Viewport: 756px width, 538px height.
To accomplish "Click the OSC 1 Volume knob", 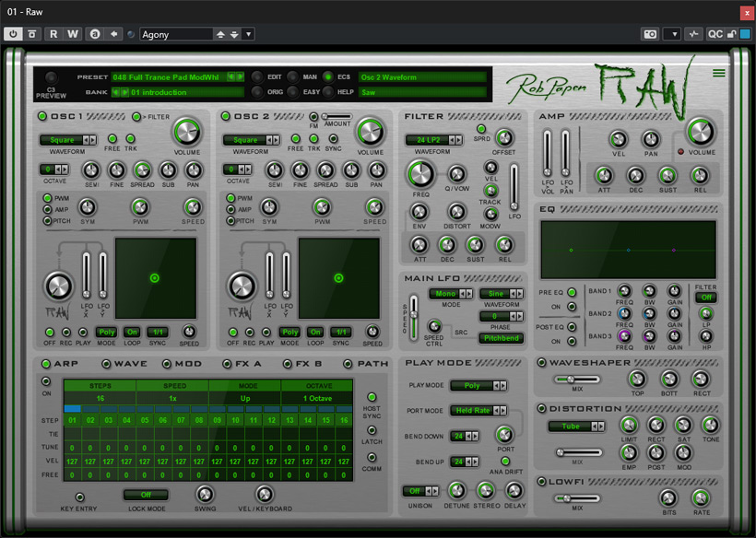I will pyautogui.click(x=186, y=131).
